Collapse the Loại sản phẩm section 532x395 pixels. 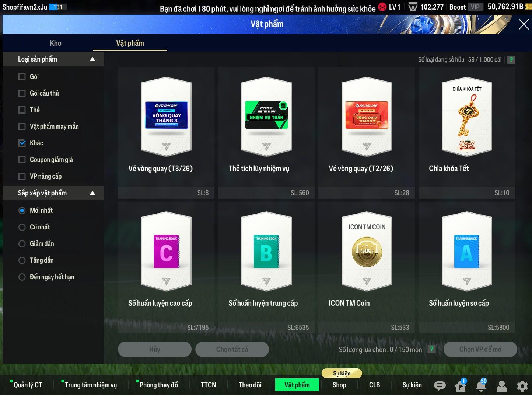[x=92, y=59]
